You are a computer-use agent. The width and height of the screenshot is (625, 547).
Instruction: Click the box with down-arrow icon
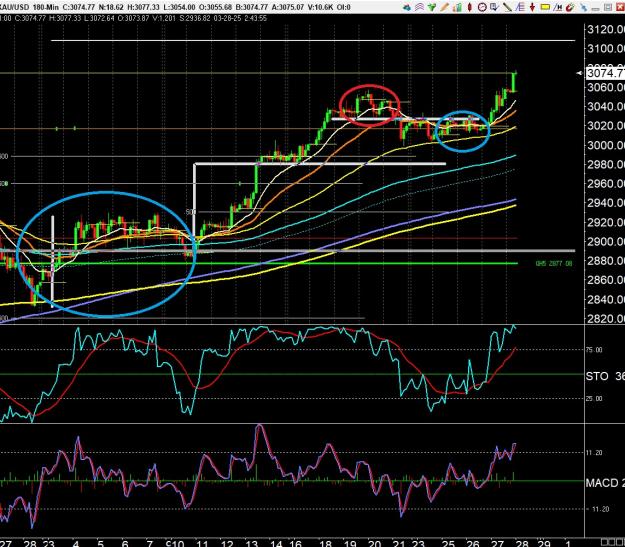pyautogui.click(x=495, y=7)
